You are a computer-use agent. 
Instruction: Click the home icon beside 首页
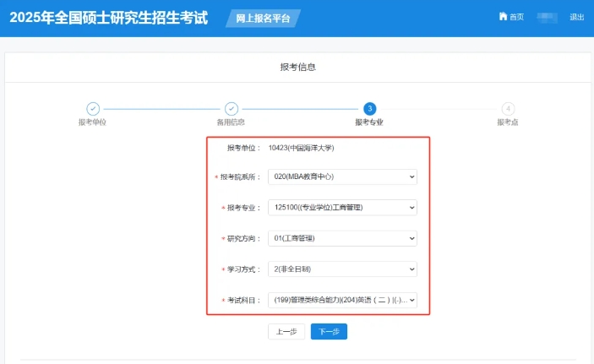[504, 17]
